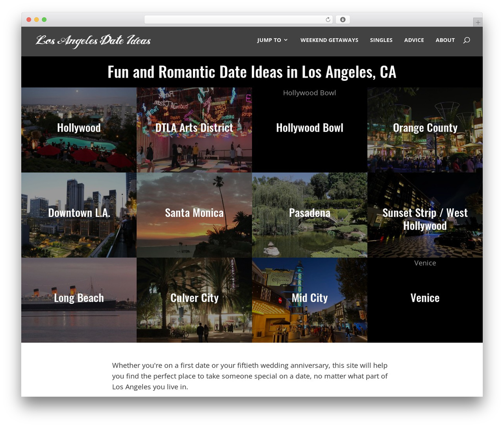
Task: Expand the Jump To dropdown menu
Action: tap(272, 40)
